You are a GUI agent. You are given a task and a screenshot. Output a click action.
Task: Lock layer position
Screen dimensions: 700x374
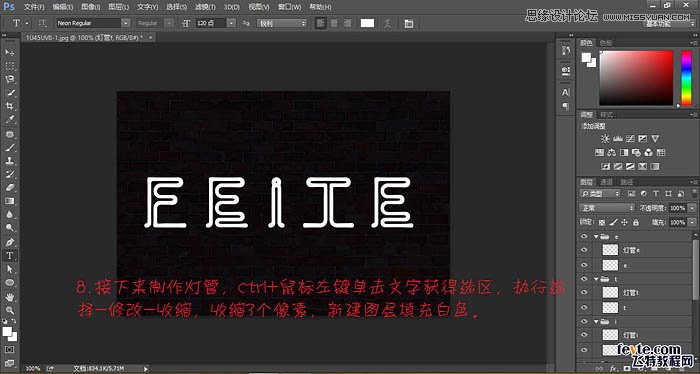pyautogui.click(x=624, y=222)
